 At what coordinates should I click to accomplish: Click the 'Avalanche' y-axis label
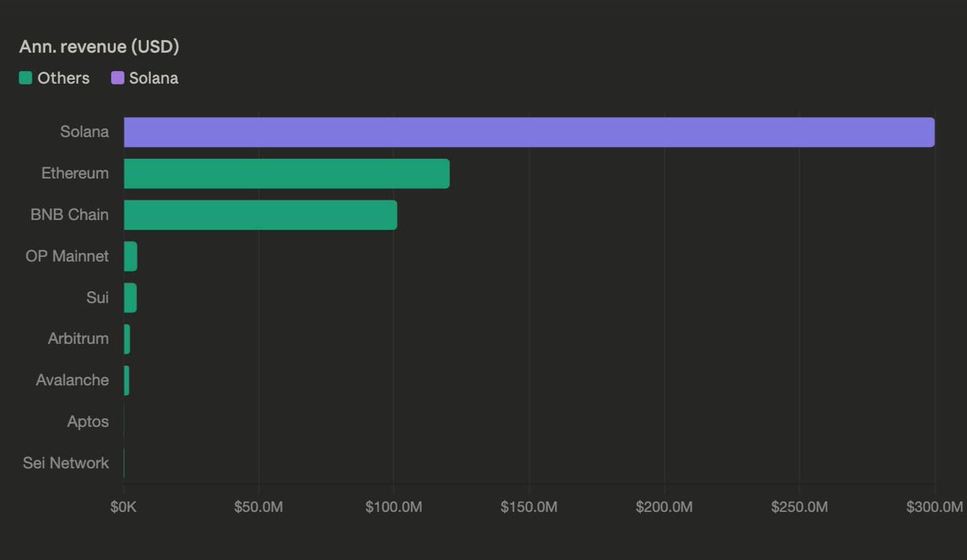tap(73, 380)
